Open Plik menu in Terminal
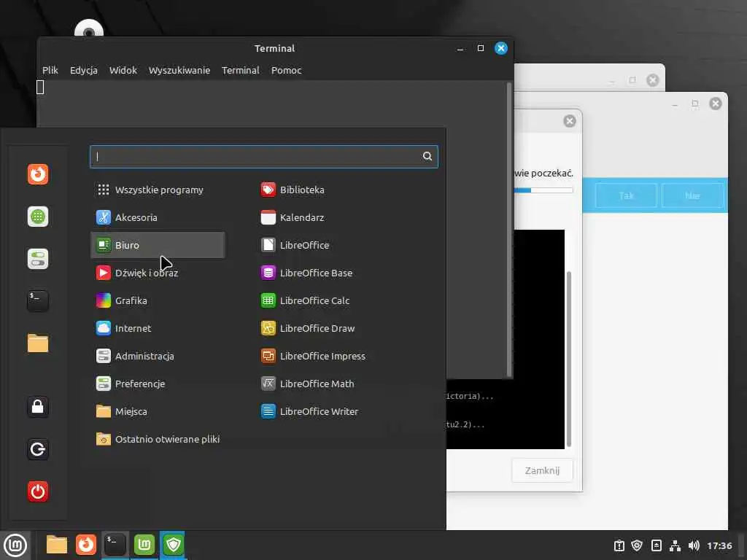 point(50,71)
